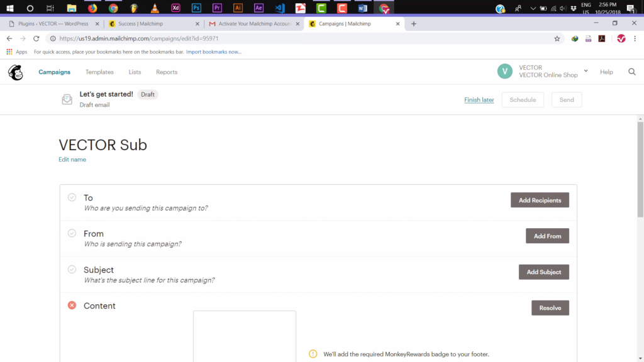Viewport: 644px width, 362px height.
Task: Click the draft email envelope icon
Action: (67, 99)
